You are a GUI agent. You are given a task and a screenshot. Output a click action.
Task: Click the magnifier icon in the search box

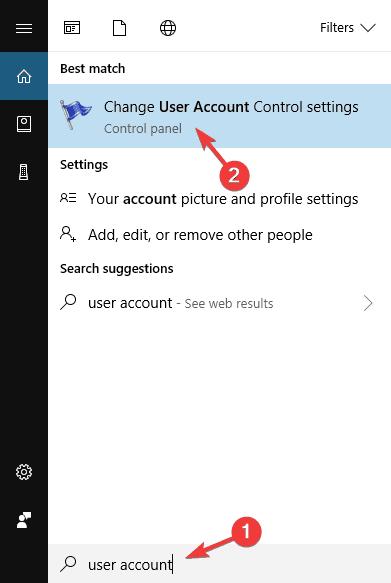click(x=68, y=564)
